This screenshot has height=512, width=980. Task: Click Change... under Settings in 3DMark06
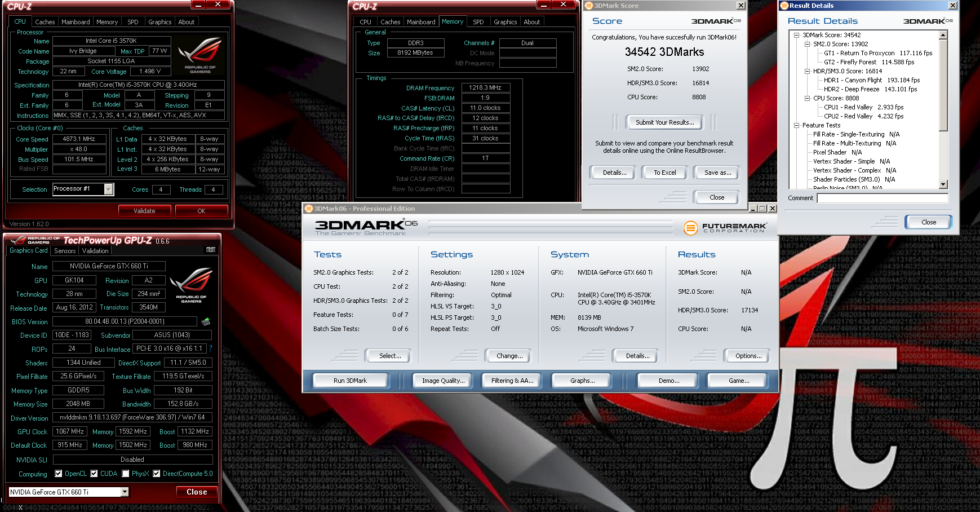509,356
